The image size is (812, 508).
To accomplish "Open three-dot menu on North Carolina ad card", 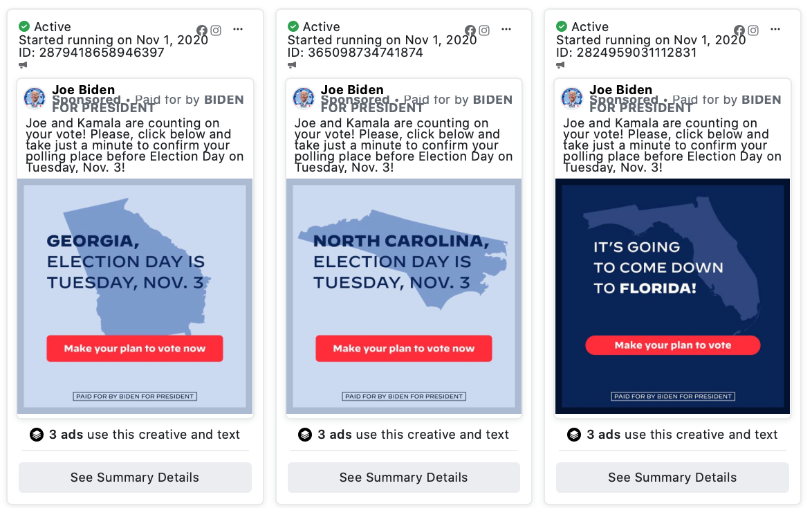I will coord(506,30).
